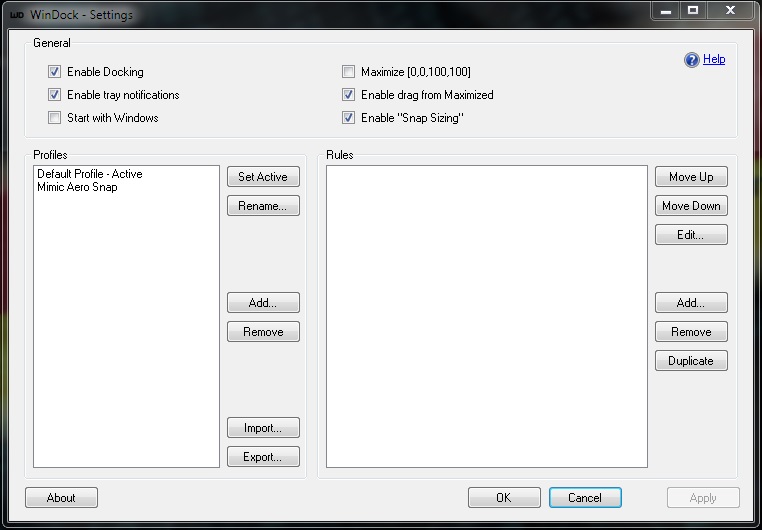Uncheck Enable tray notifications
762x530 pixels.
click(54, 95)
